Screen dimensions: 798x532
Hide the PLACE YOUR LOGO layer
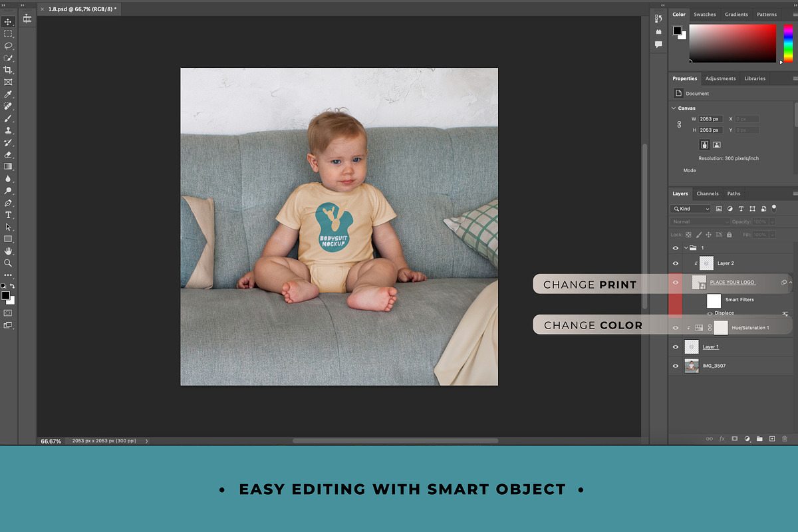[676, 283]
